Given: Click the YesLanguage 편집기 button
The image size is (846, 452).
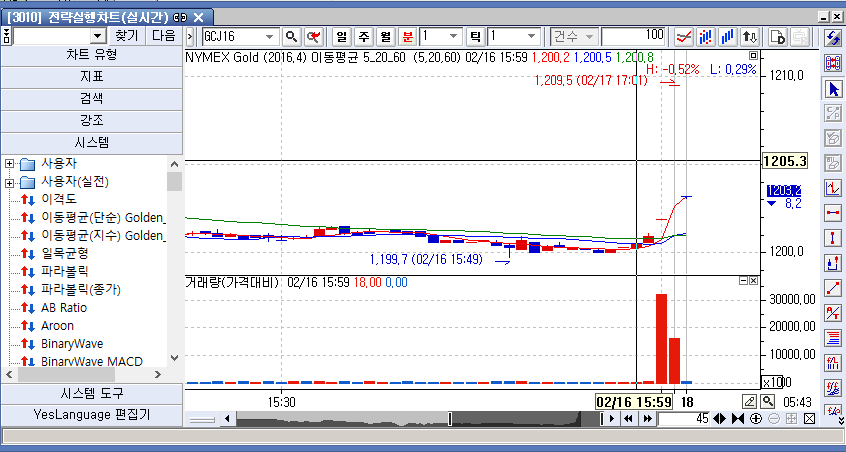Looking at the screenshot, I should point(91,414).
